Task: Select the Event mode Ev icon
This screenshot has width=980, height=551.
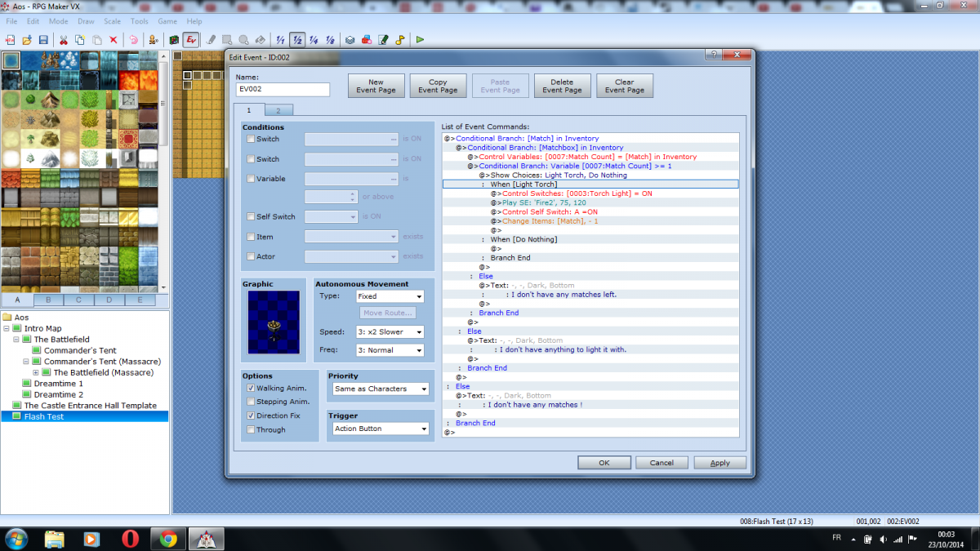Action: [191, 39]
